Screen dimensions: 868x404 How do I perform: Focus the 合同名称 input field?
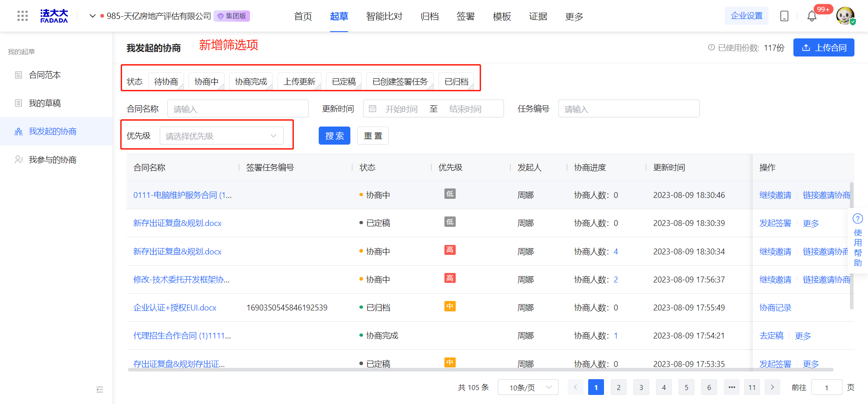(x=238, y=108)
